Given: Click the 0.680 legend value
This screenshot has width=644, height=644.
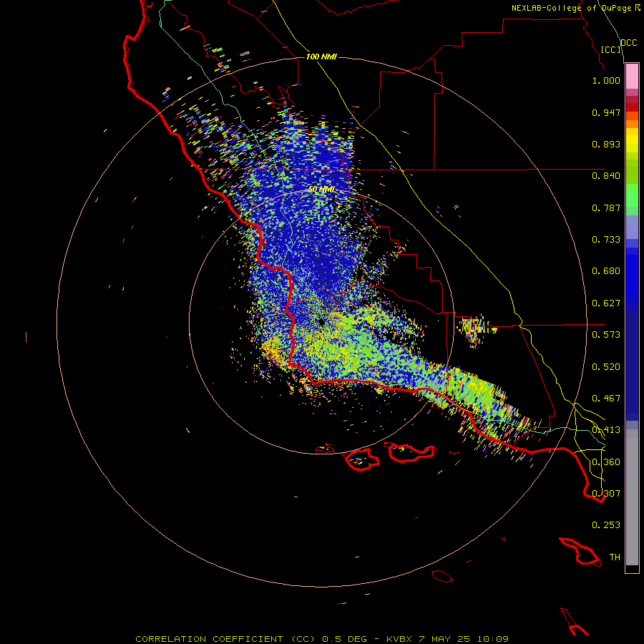Looking at the screenshot, I should (606, 271).
